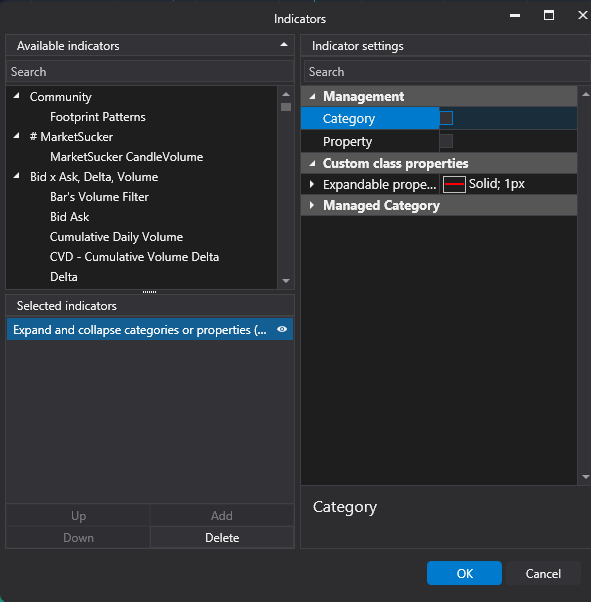Cancel the Indicators dialog
591x602 pixels.
point(543,573)
